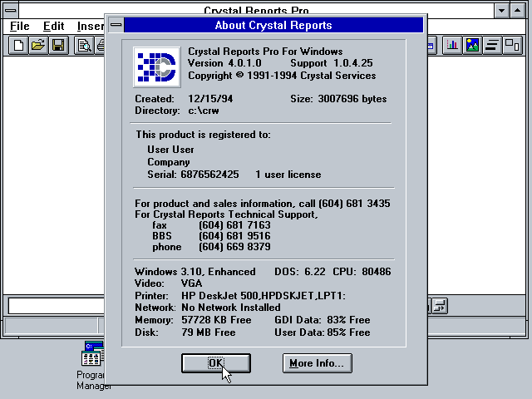Click 'This product is registered to:' label

tap(203, 135)
